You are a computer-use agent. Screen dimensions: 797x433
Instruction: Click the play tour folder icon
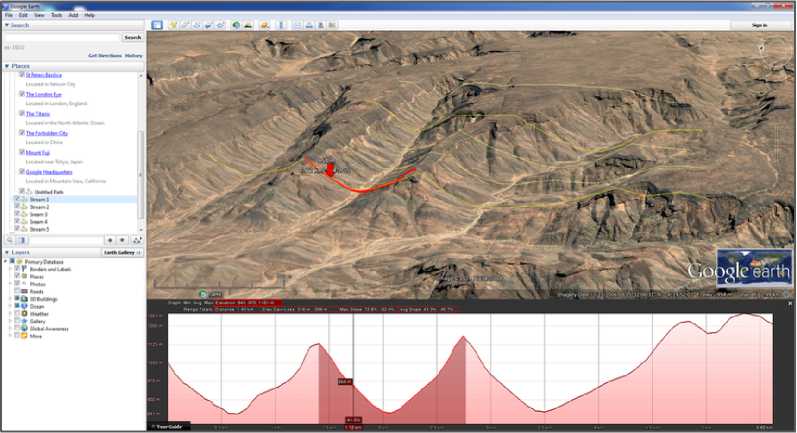click(x=136, y=240)
